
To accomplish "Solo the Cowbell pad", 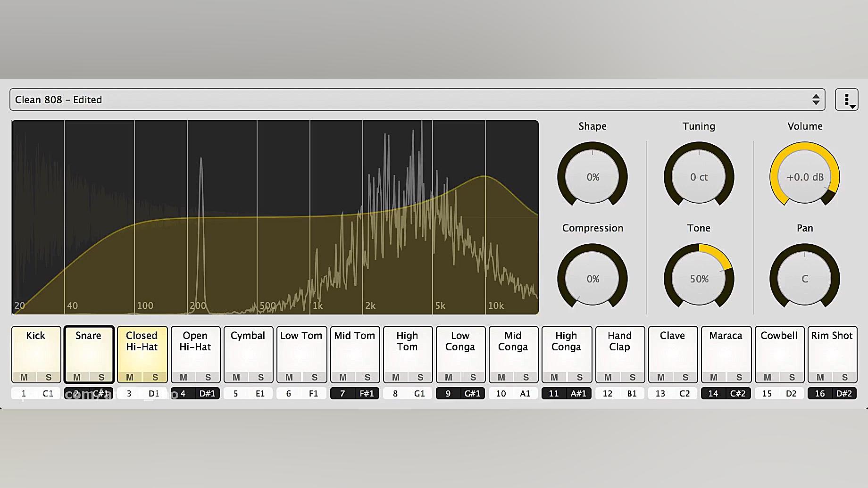I will [x=792, y=377].
